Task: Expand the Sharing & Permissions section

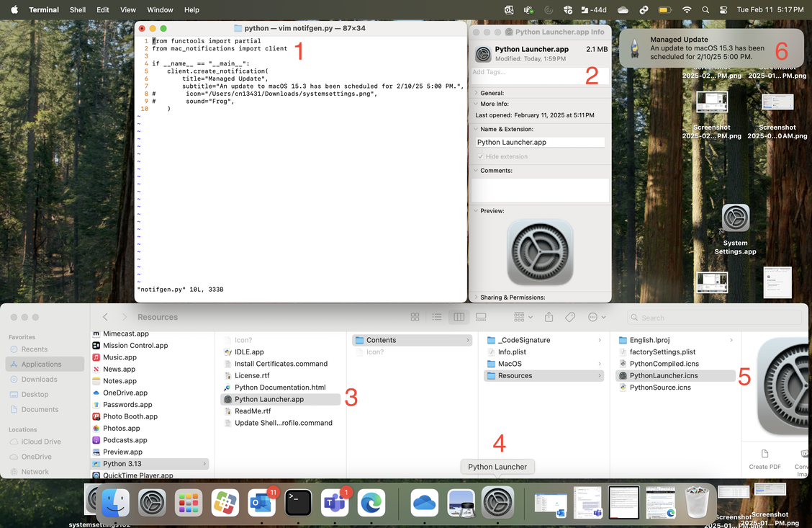Action: 476,297
